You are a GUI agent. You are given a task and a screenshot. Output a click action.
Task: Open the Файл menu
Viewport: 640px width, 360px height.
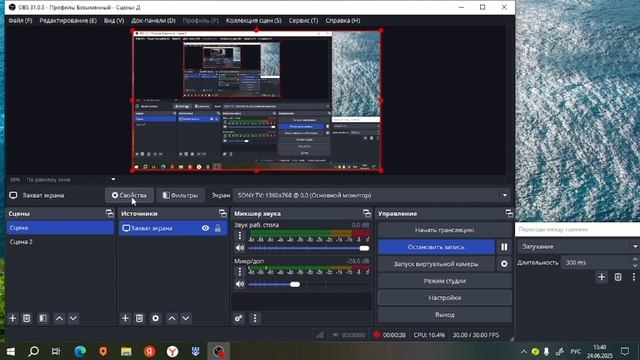[20, 20]
